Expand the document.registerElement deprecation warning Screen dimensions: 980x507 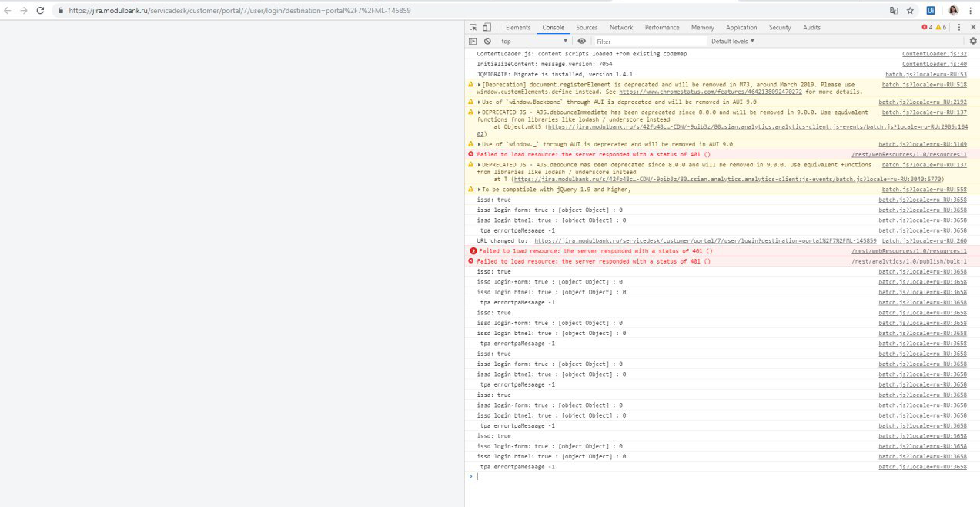click(480, 85)
